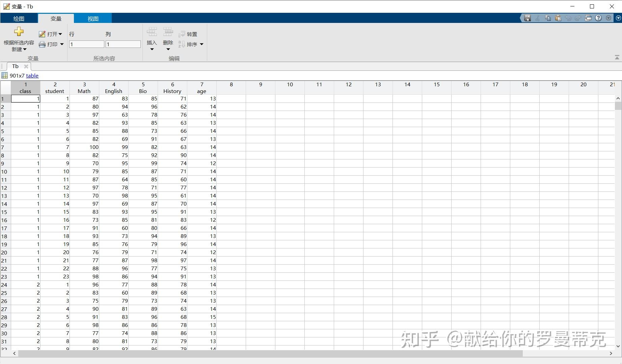
Task: Open Help using the question mark icon
Action: tap(598, 18)
